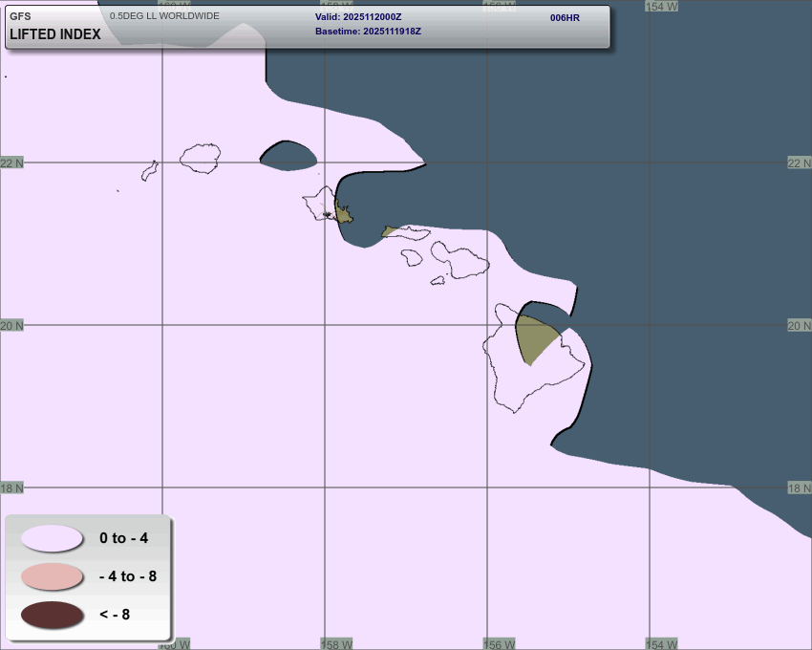Image resolution: width=812 pixels, height=650 pixels.
Task: Click the small Niihau island outline
Action: point(150,170)
